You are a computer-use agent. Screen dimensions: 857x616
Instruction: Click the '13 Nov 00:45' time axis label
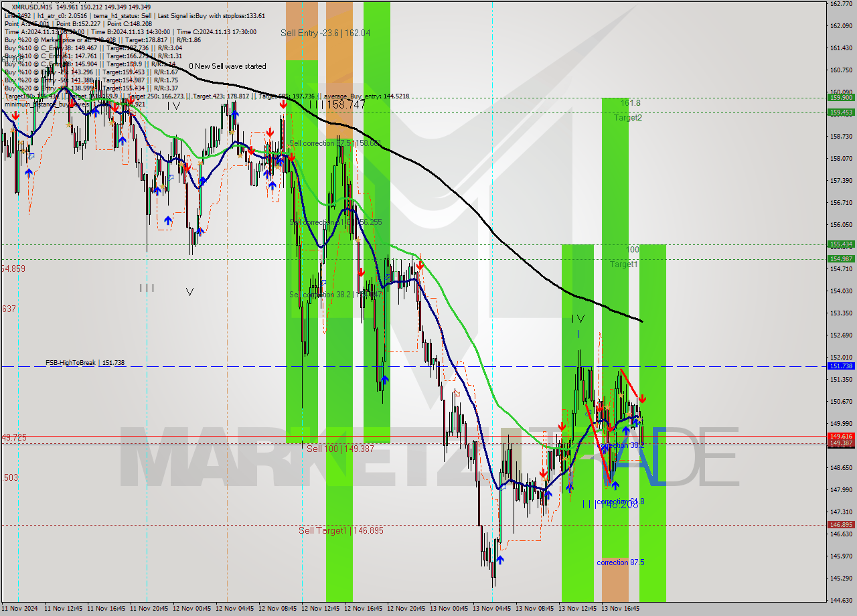(x=449, y=609)
